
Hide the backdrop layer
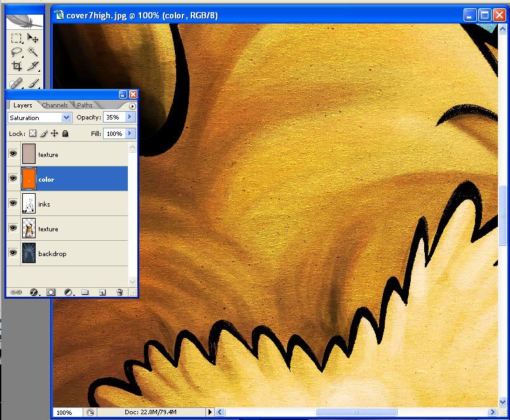click(13, 254)
